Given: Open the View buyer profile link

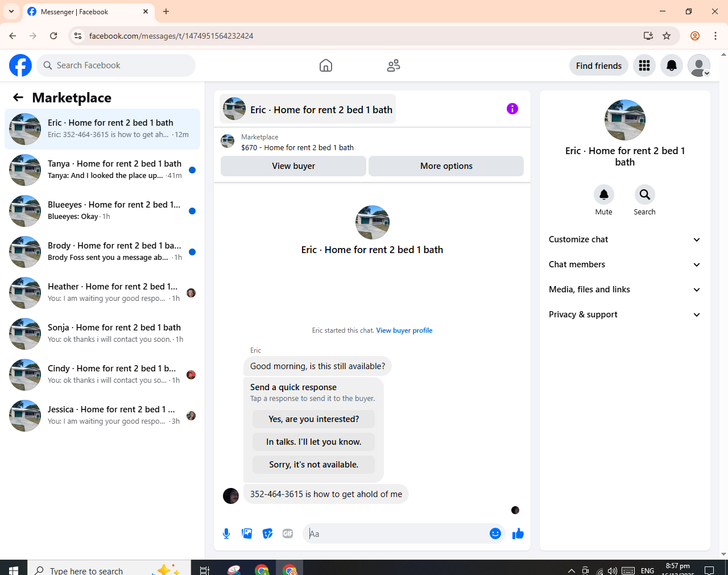Looking at the screenshot, I should [x=404, y=330].
